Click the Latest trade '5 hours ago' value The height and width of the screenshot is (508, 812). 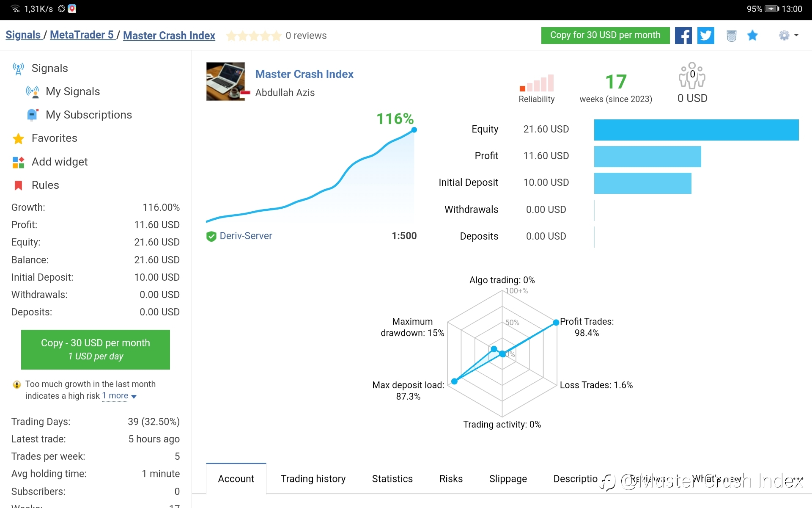click(154, 439)
